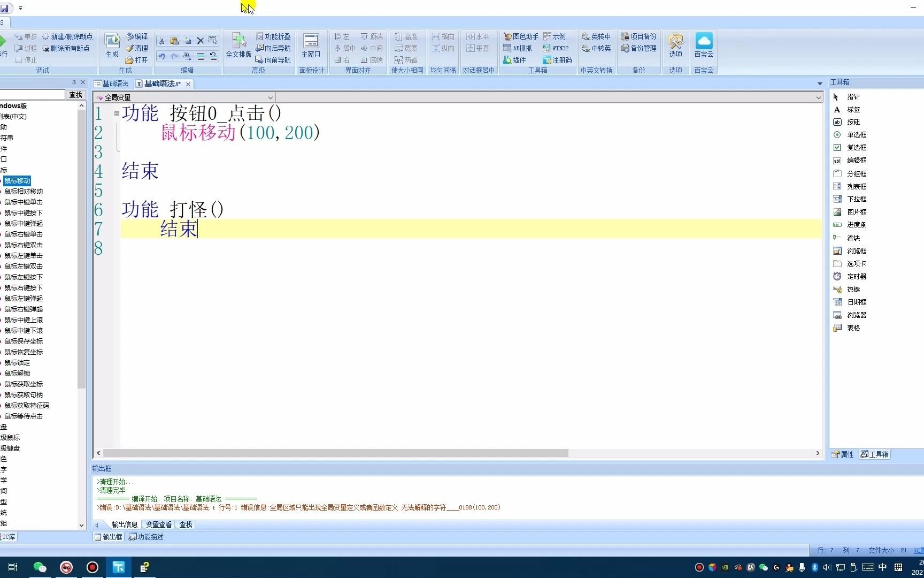Toggle auto-hide pin on left panel

pos(74,82)
